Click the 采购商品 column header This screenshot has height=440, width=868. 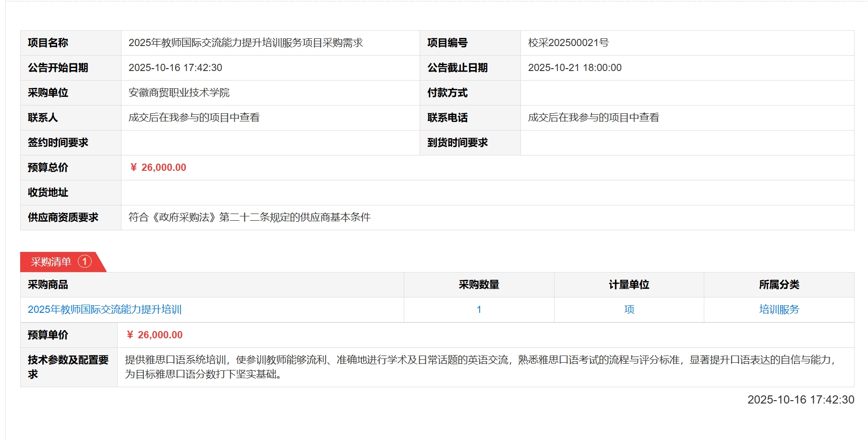48,285
